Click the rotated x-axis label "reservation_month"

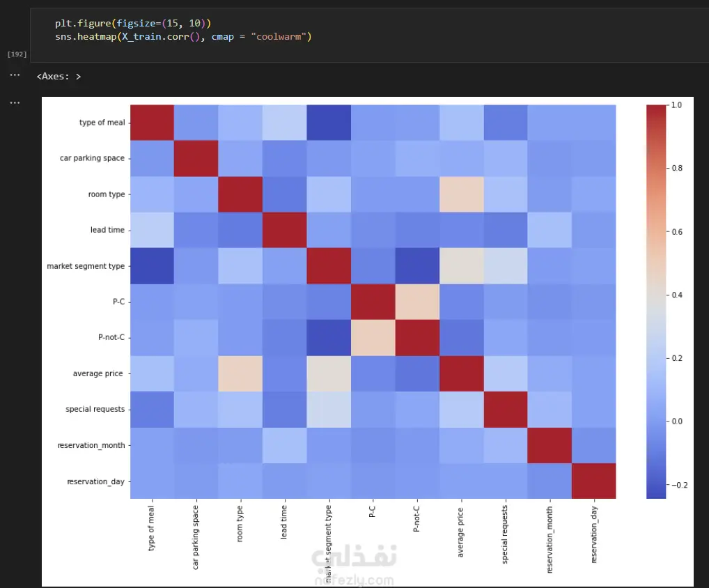[x=549, y=539]
